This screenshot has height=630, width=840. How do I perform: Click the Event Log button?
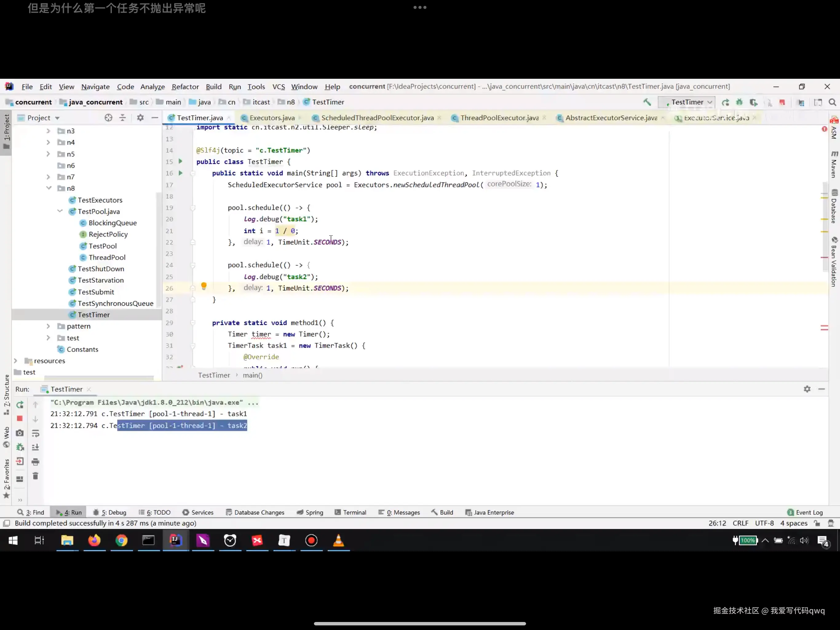pyautogui.click(x=805, y=512)
